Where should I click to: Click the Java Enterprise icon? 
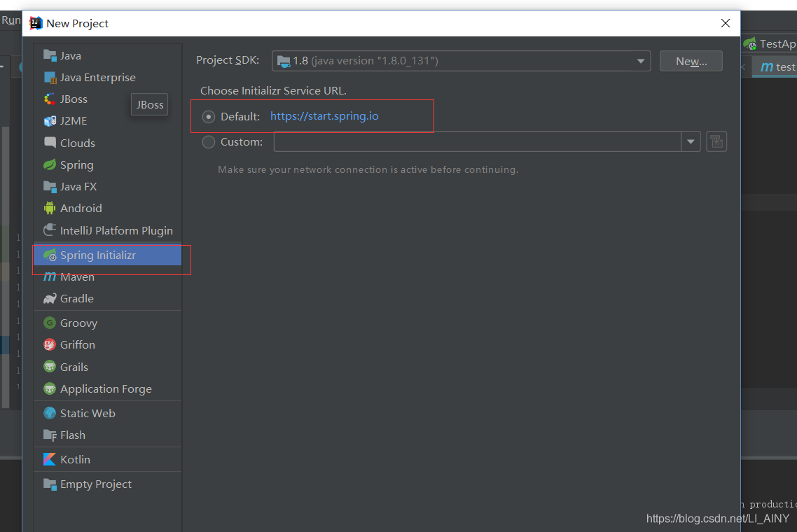(x=50, y=77)
